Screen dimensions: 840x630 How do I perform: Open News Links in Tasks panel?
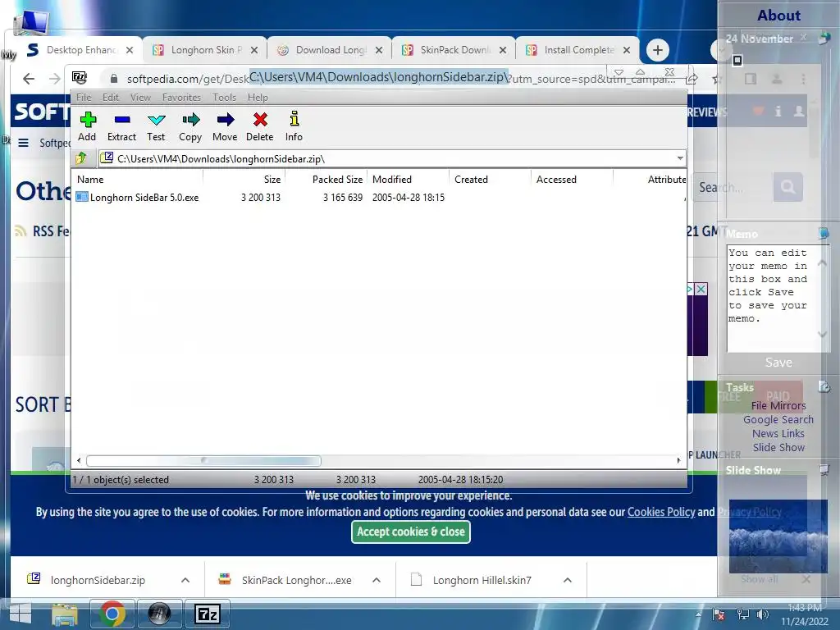(778, 434)
